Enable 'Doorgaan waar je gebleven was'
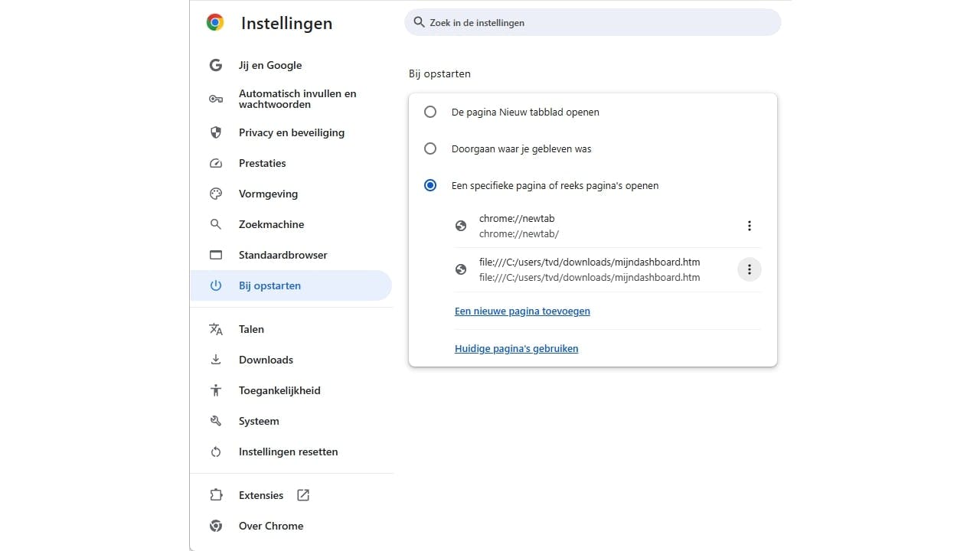Viewport: 980px width, 551px height. [x=430, y=148]
